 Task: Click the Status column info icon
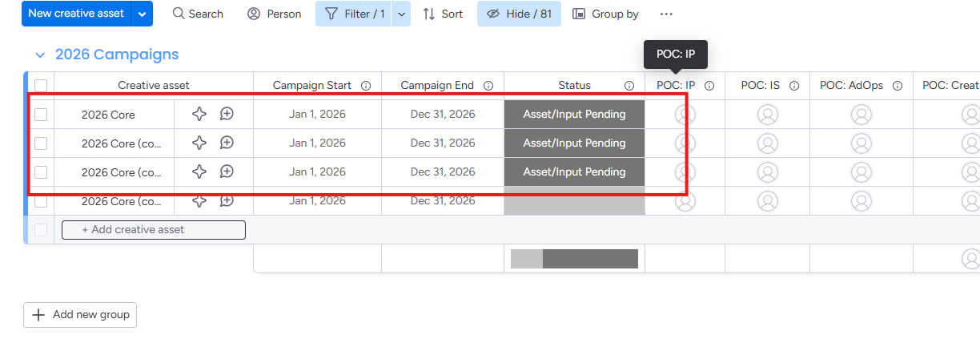629,86
